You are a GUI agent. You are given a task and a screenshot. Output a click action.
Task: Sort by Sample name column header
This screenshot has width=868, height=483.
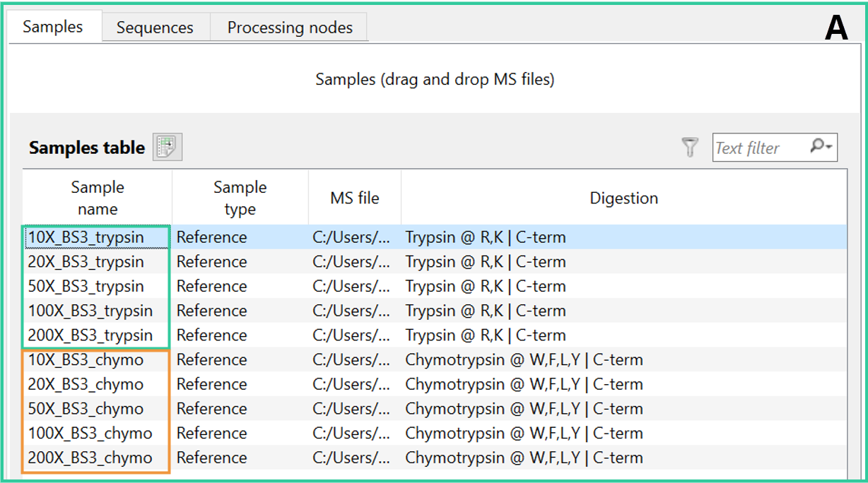tap(98, 198)
